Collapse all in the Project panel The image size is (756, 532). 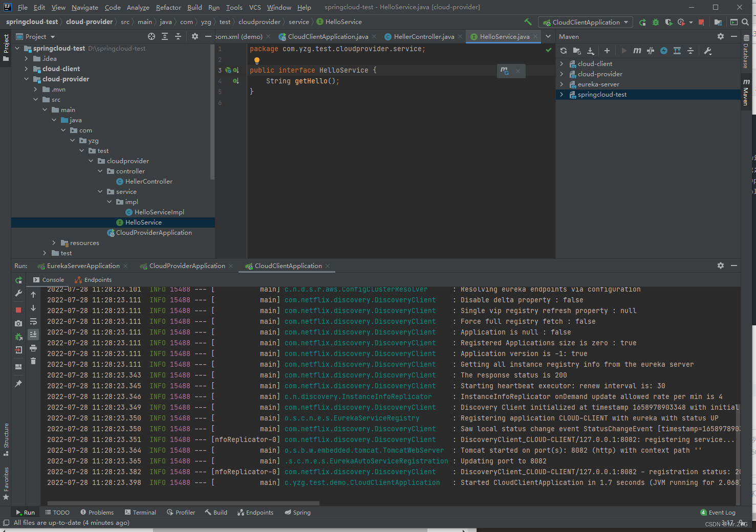pos(178,36)
